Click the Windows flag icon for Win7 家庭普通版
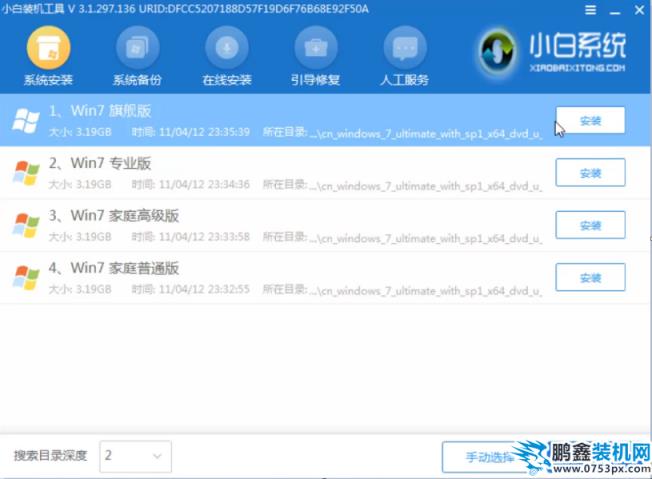 click(26, 278)
